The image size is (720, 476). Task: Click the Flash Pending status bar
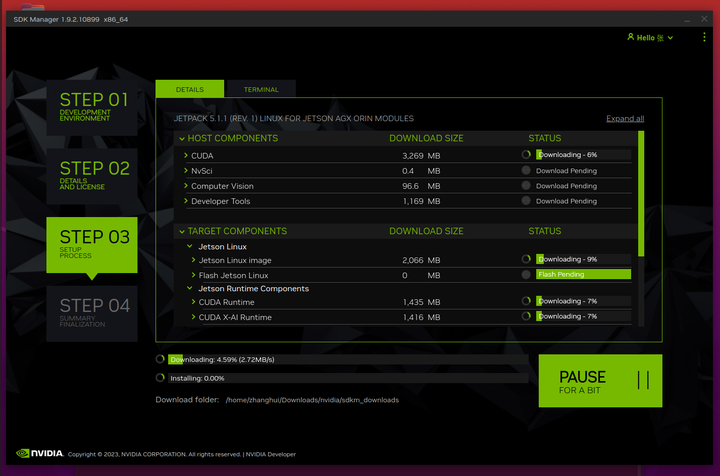[x=583, y=274]
